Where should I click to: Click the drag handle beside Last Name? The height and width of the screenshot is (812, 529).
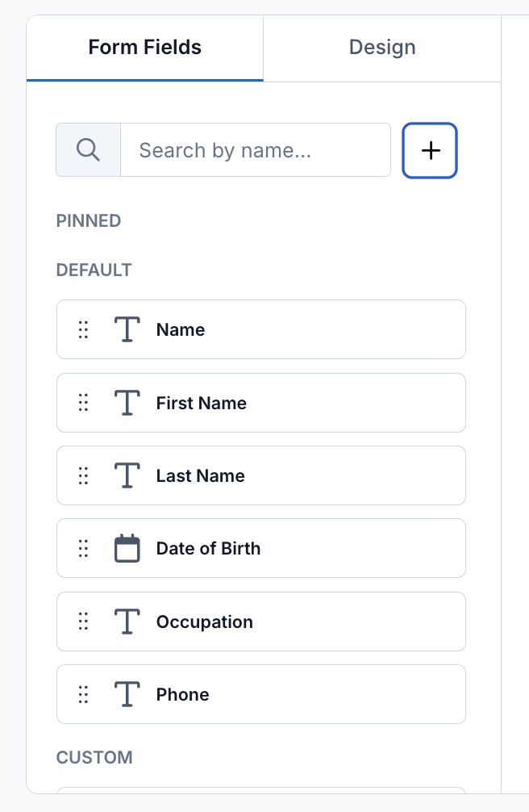(x=83, y=475)
